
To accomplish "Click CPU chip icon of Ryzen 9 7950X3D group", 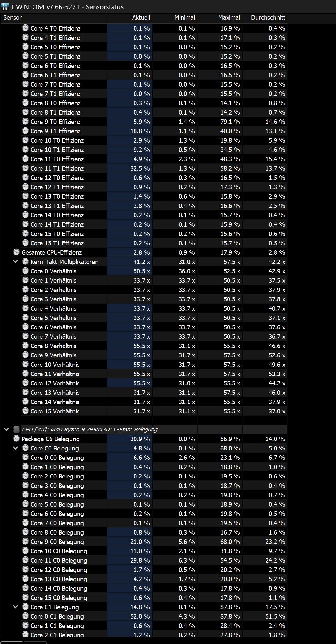I will [x=16, y=430].
